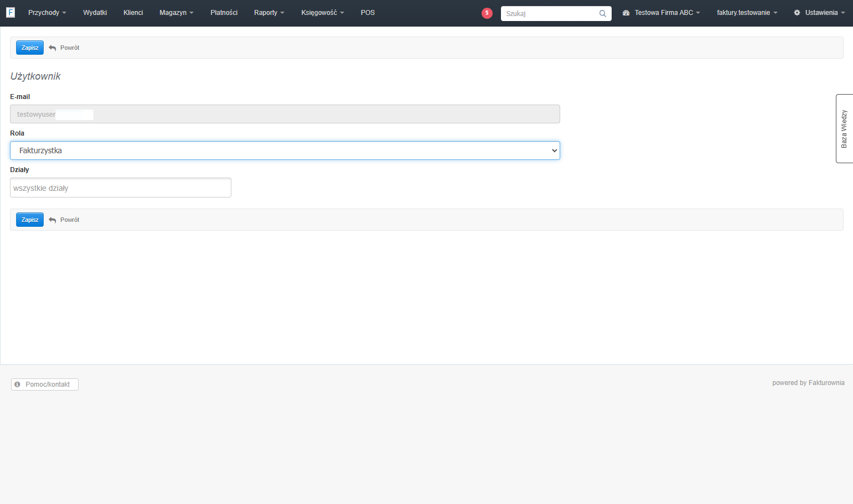Viewport: 853px width, 504px height.
Task: Open the Pomoc/kontakt button
Action: point(45,385)
